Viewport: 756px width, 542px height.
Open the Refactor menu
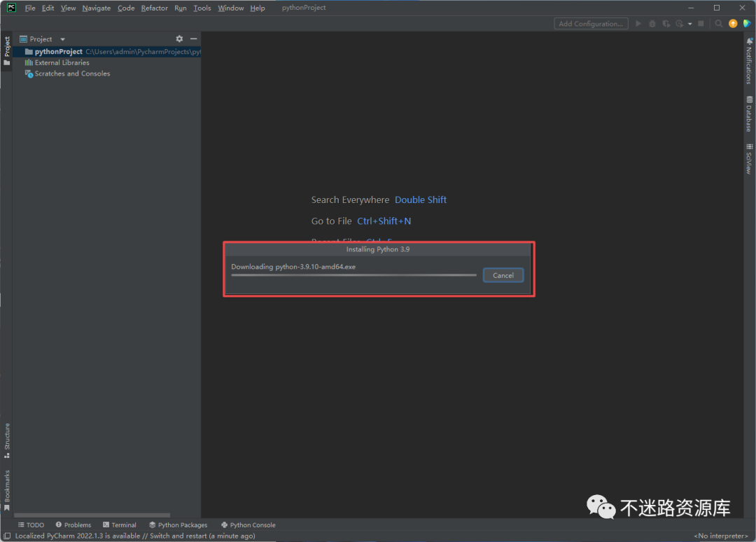pos(154,8)
